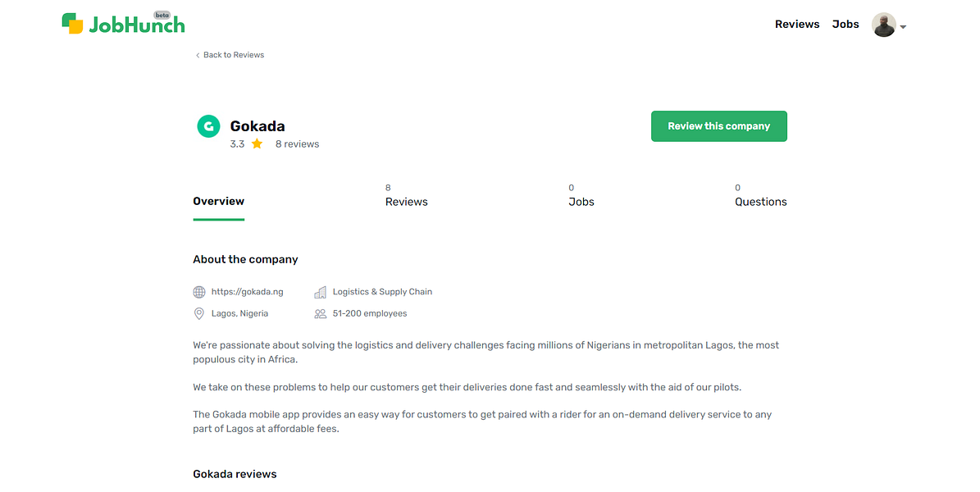Open Jobs in top navigation

[846, 25]
